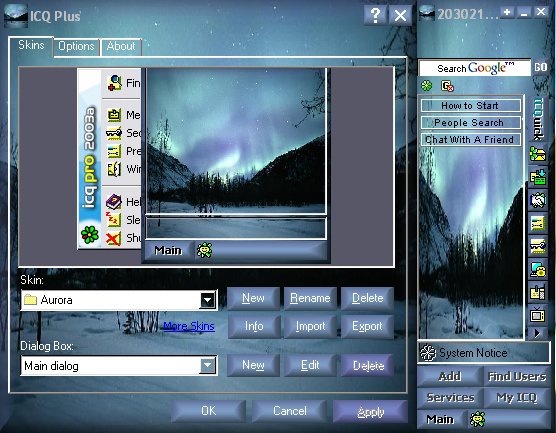Image resolution: width=556 pixels, height=433 pixels.
Task: Click the OK button
Action: coord(208,411)
